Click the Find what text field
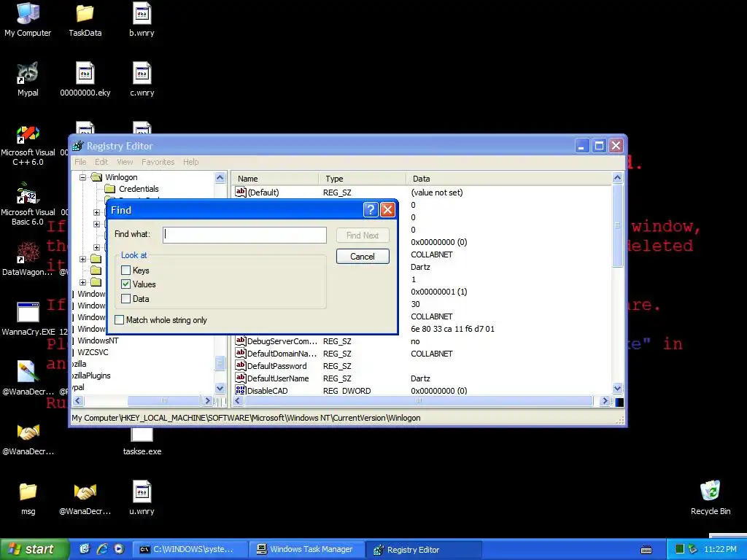Screen dimensions: 747x560 click(244, 235)
